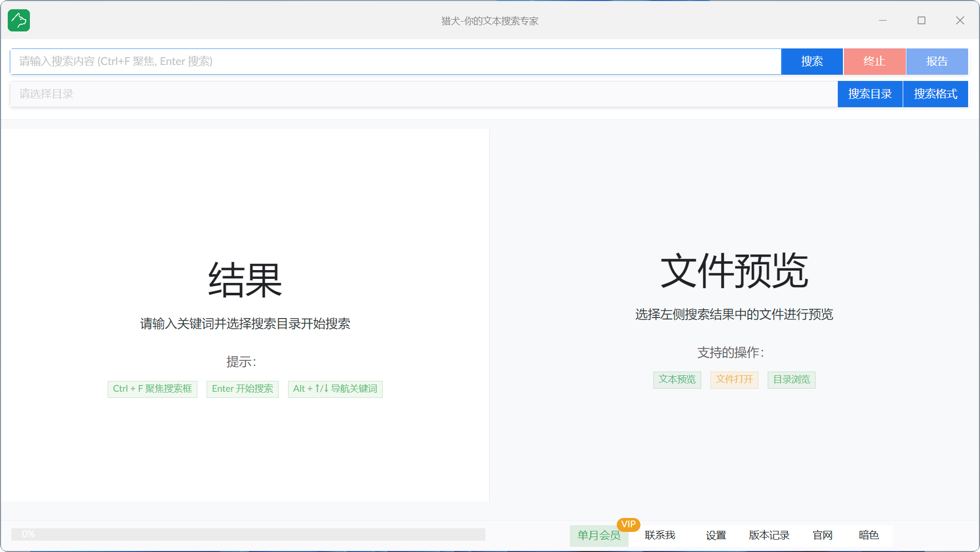Viewport: 980px width, 552px height.
Task: Focus the search content input field
Action: [395, 61]
